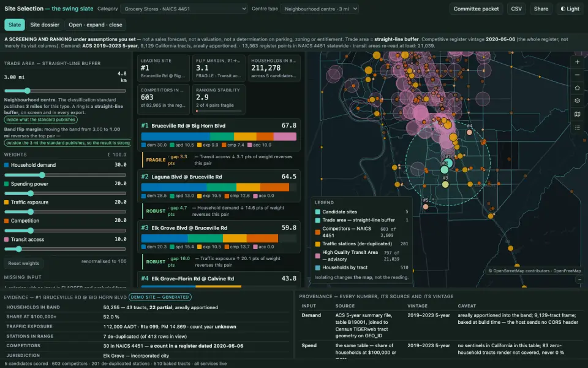Click the Leading Site #1 summary card
588x368 pixels.
pyautogui.click(x=163, y=68)
